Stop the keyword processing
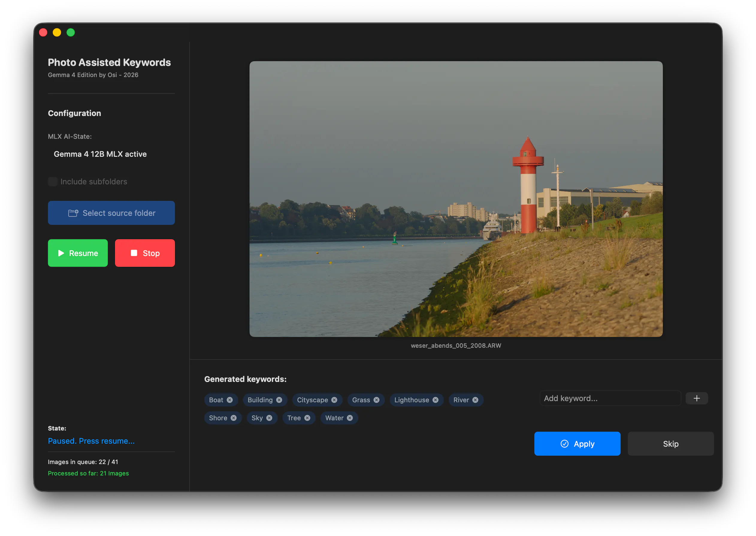756x536 pixels. (x=145, y=253)
